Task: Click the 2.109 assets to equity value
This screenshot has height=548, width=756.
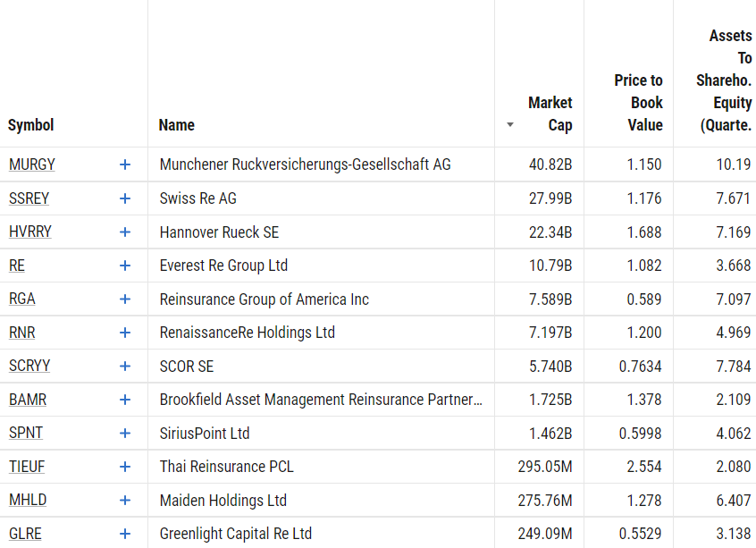Action: coord(734,400)
